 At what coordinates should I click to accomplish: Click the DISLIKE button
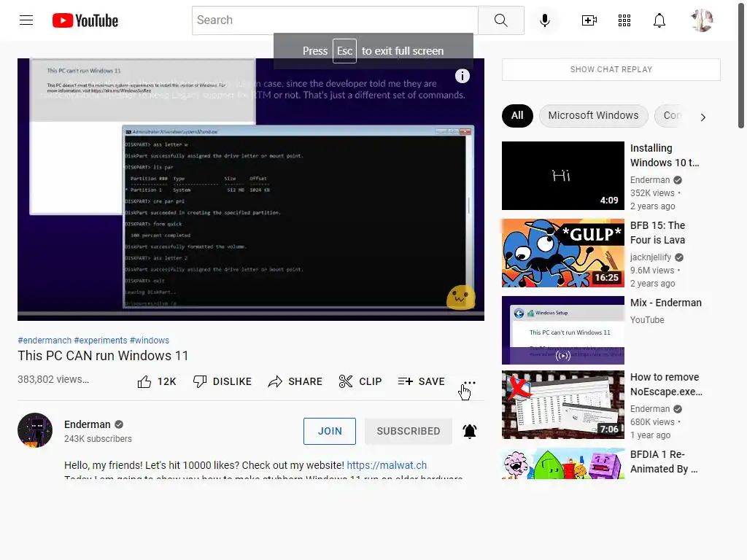pos(222,381)
